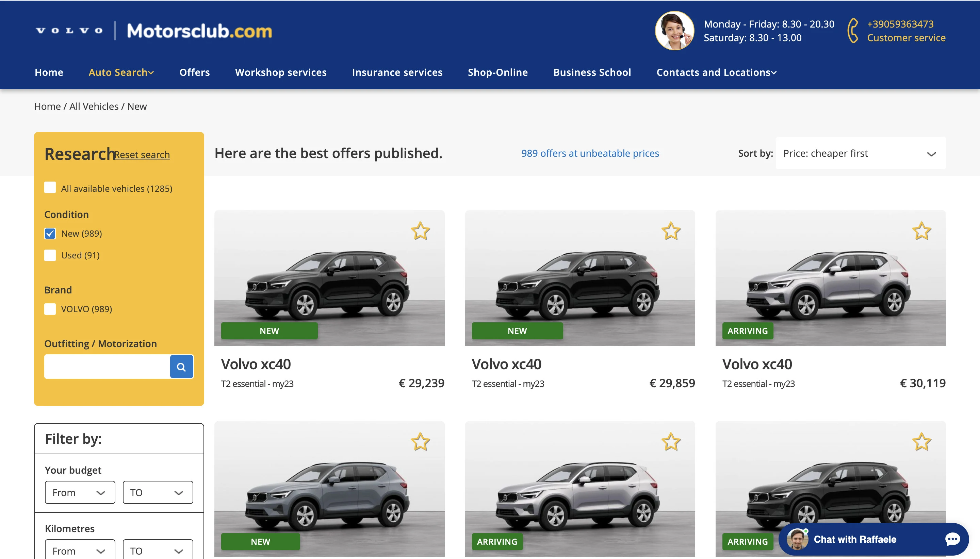Click the magnifier search button in Outfitting
The height and width of the screenshot is (559, 980).
click(181, 367)
